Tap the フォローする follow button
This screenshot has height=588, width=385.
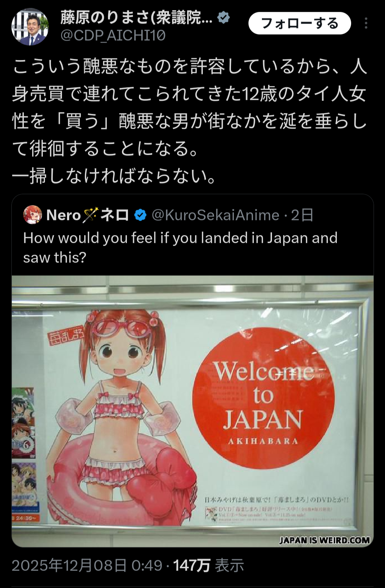(x=299, y=23)
